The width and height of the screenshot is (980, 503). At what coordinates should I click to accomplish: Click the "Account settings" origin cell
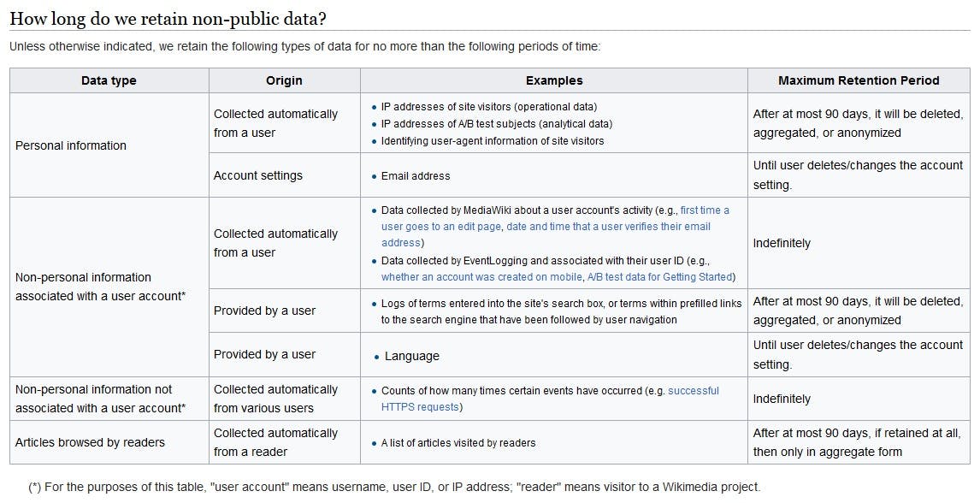click(x=258, y=175)
